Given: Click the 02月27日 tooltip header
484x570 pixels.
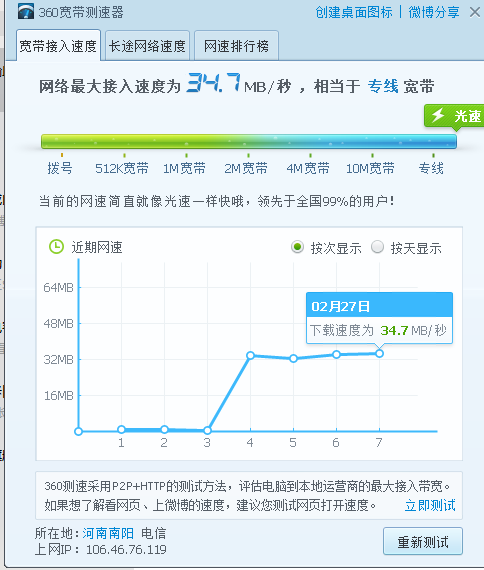Looking at the screenshot, I should pyautogui.click(x=379, y=305).
